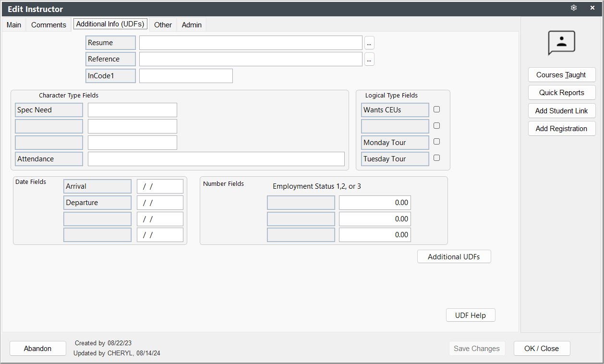The image size is (604, 364).
Task: Click the last date field in Date Fields
Action: click(160, 235)
